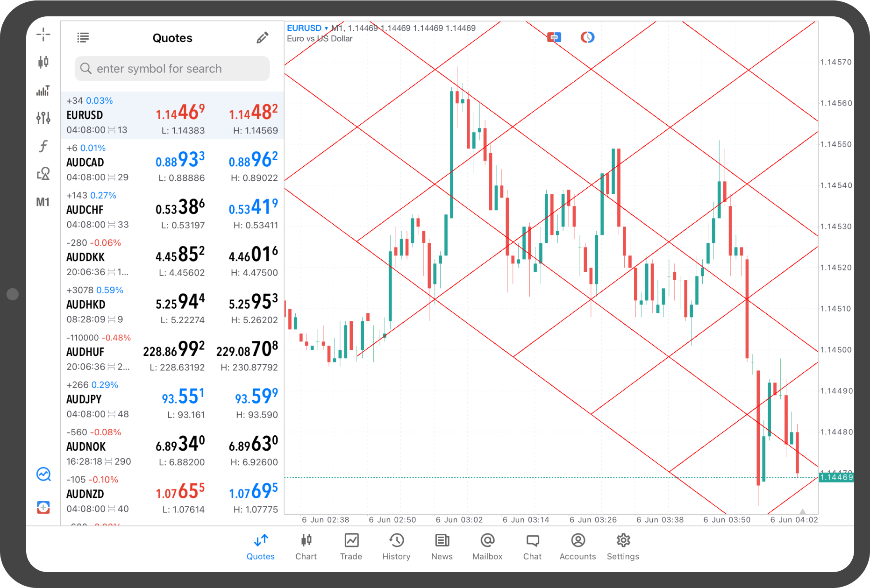The image size is (870, 588).
Task: Open the History tab
Action: [x=396, y=547]
